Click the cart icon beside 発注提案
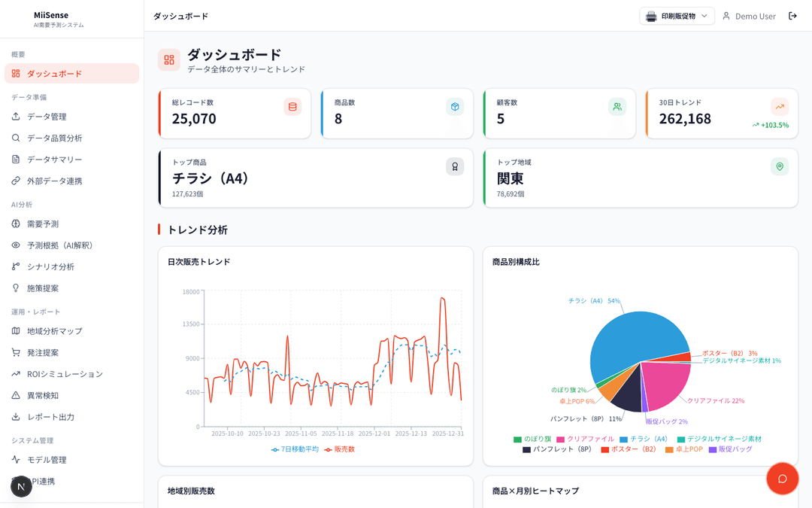Image resolution: width=812 pixels, height=508 pixels. pos(16,352)
